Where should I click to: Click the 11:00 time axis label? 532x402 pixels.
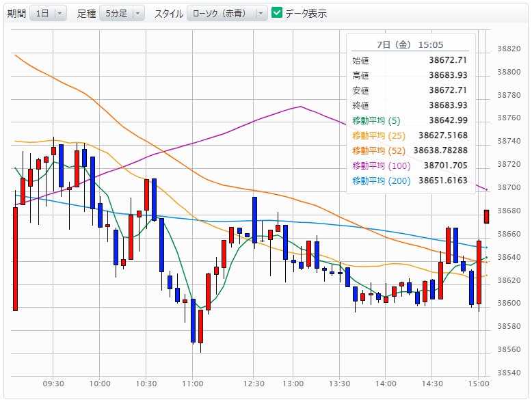193,384
